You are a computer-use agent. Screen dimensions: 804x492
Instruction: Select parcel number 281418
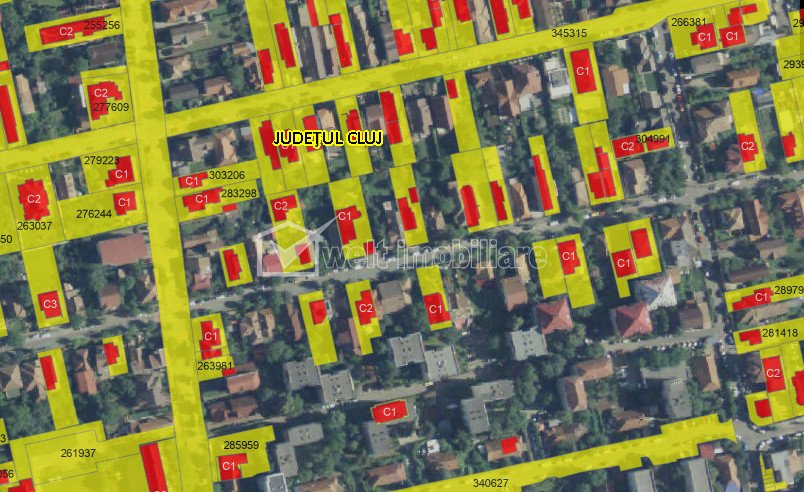(x=780, y=333)
